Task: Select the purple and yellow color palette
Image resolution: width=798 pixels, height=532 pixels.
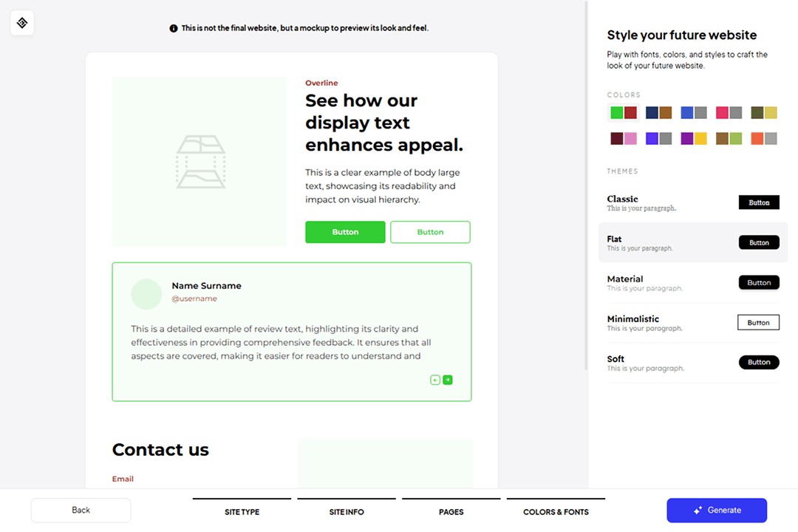Action: [694, 138]
